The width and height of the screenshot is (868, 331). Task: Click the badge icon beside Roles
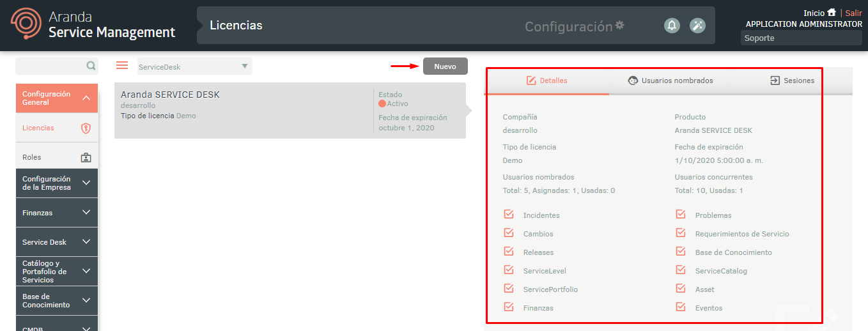click(x=86, y=157)
